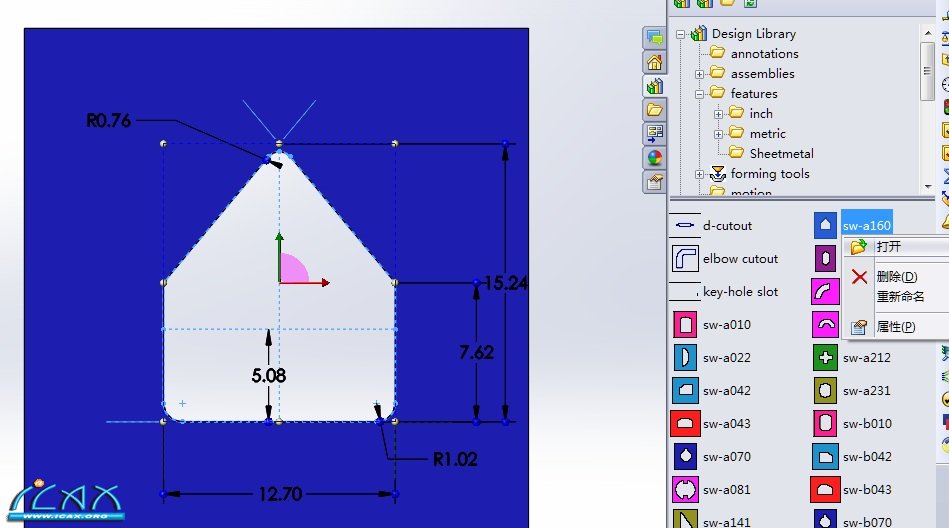Click the d-cutout feature icon
This screenshot has height=528, width=949.
pyautogui.click(x=685, y=225)
